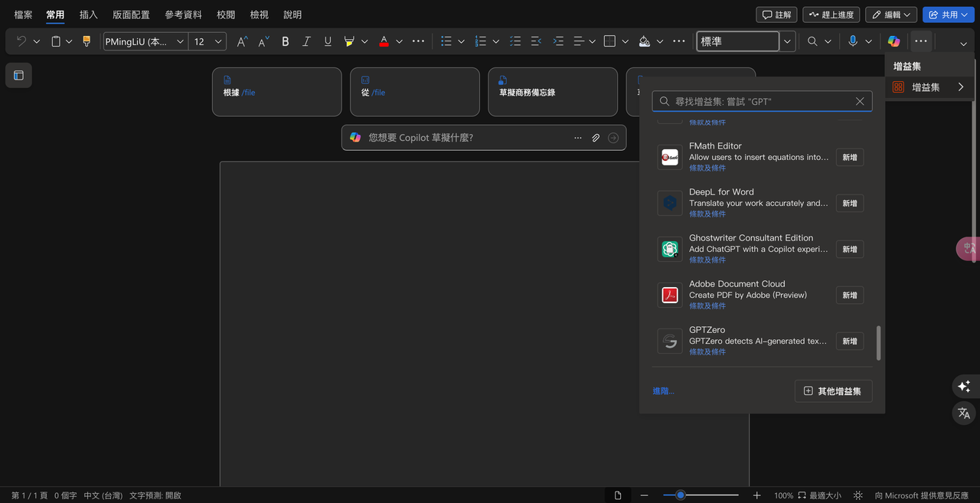
Task: Open the 註解 comments button
Action: coord(776,15)
